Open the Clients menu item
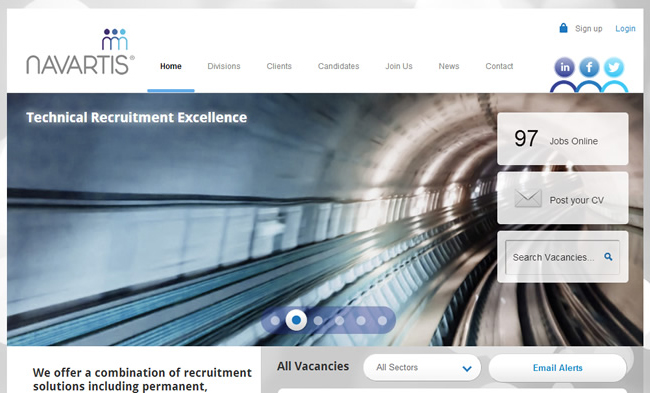The height and width of the screenshot is (393, 650). click(279, 66)
